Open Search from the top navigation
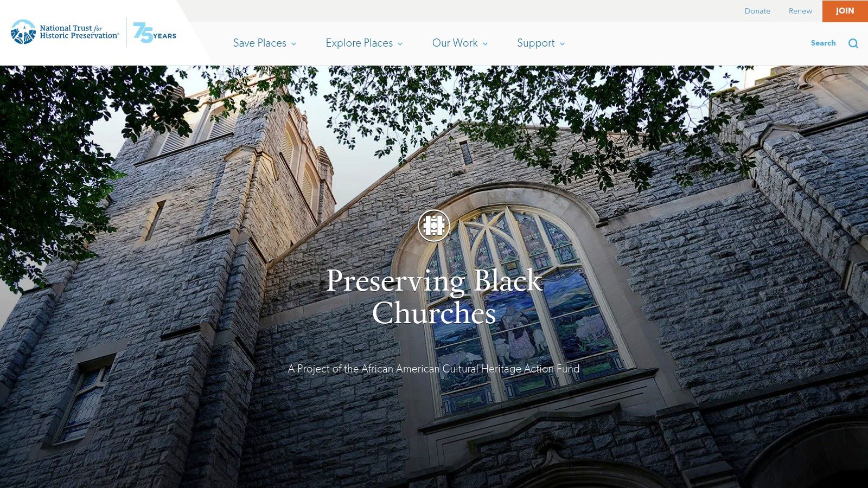Screen dimensions: 868x488 [823, 43]
